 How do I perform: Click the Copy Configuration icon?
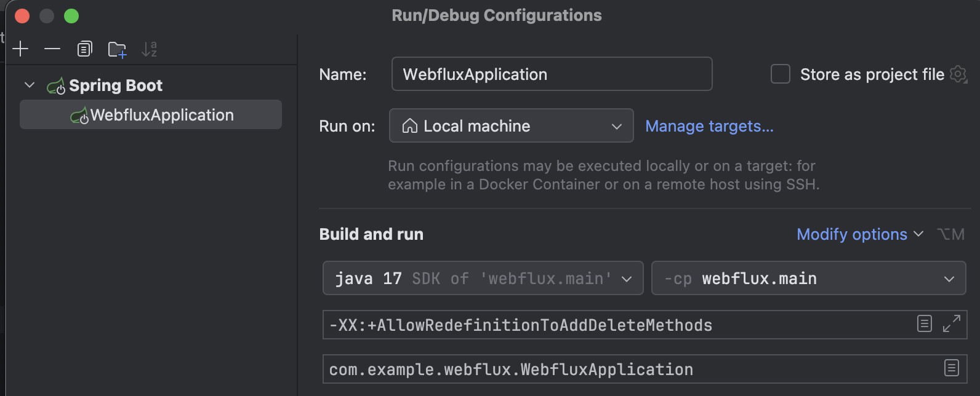[85, 49]
